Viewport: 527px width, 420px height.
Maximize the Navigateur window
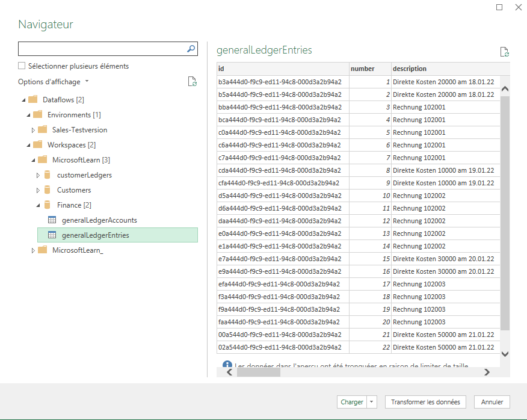[499, 7]
